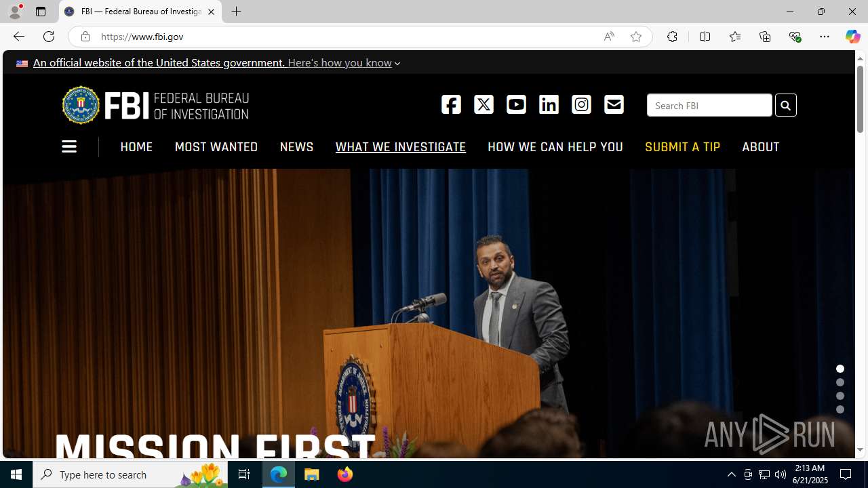Click the email updates envelope icon
The image size is (868, 488).
614,104
